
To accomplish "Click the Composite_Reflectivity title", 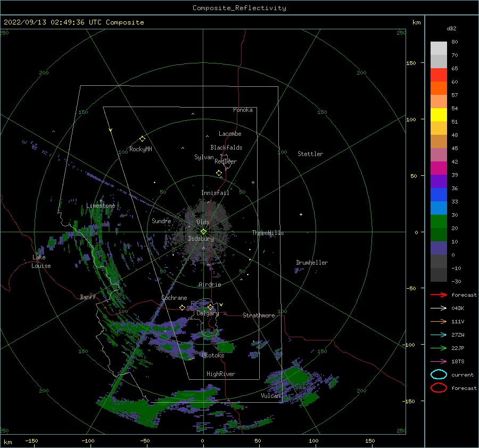I will pos(239,8).
